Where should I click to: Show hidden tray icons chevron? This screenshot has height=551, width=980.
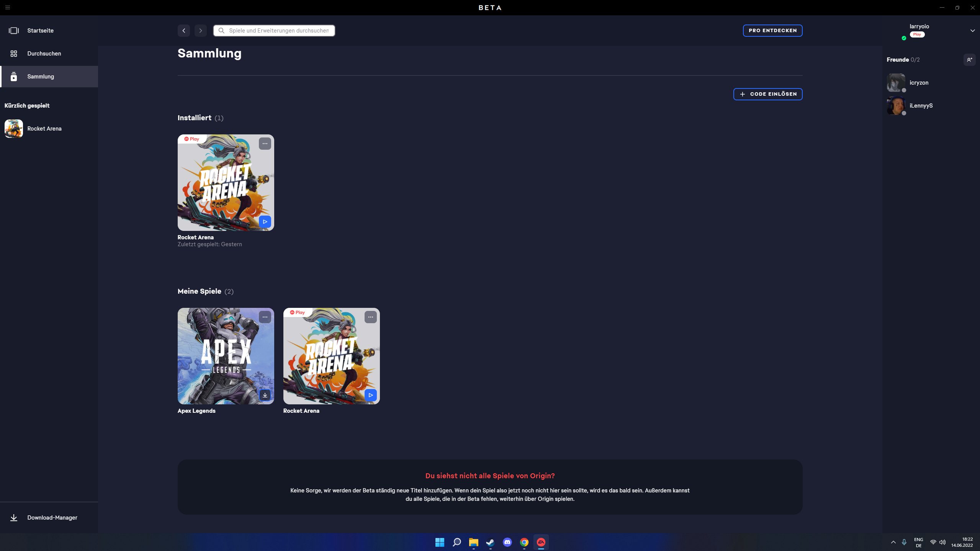893,542
